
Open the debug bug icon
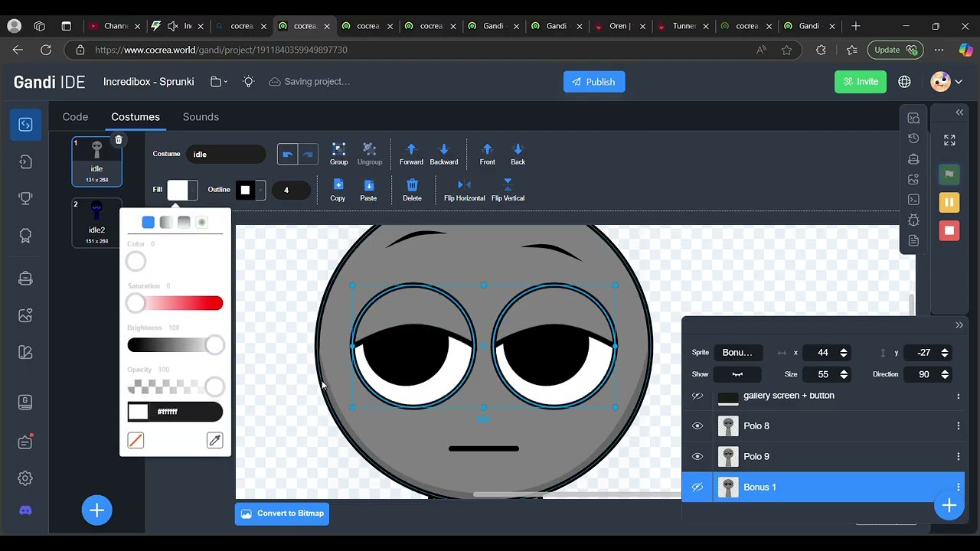(913, 220)
